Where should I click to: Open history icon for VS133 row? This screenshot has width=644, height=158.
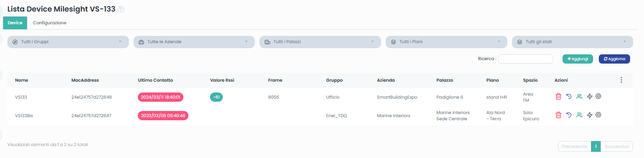(569, 96)
